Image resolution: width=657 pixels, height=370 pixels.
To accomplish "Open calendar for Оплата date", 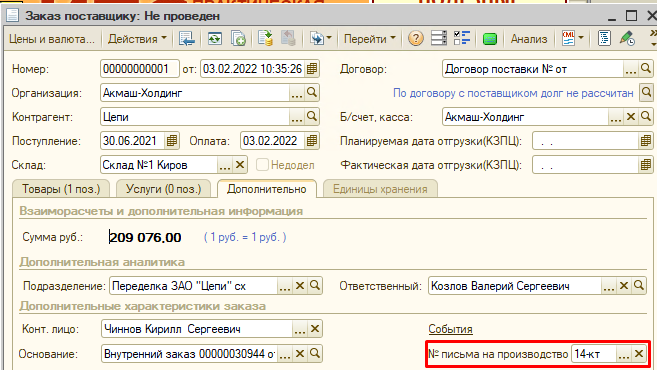I will (x=312, y=141).
